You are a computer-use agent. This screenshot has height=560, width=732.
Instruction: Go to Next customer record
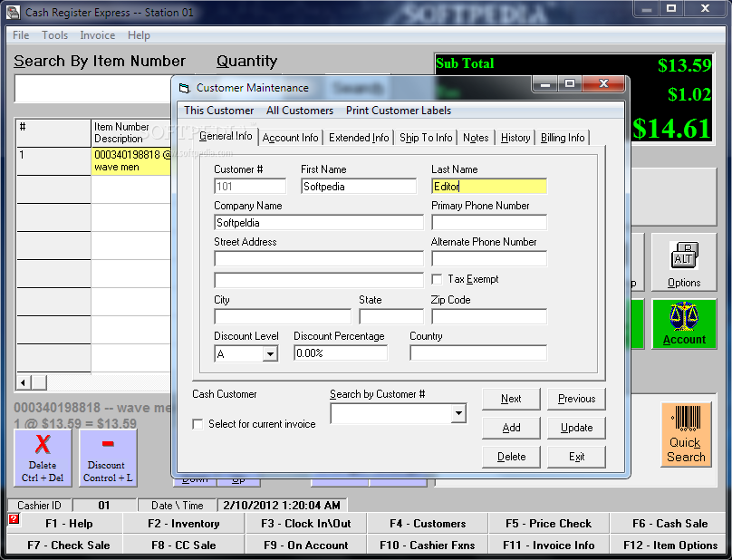coord(511,399)
